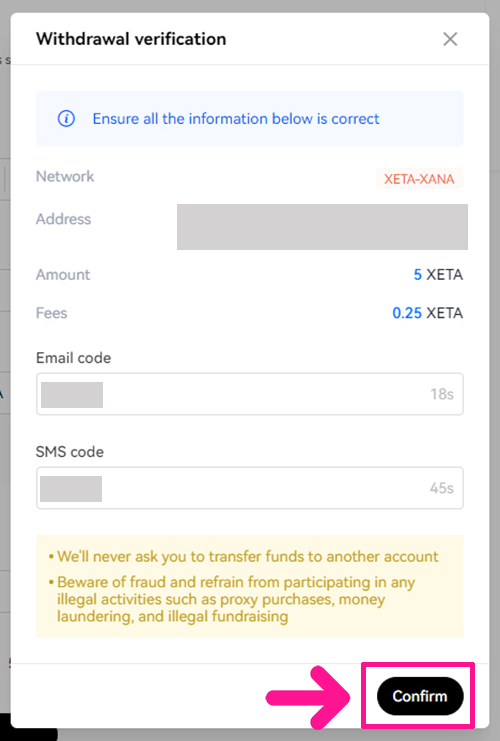
Task: Click the Confirm button
Action: [x=420, y=696]
